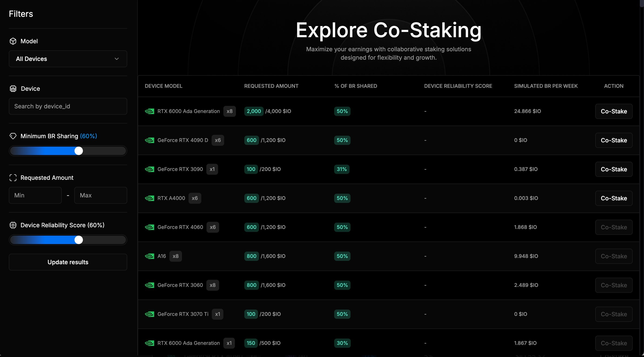Viewport: 644px width, 357px height.
Task: Focus the Search by device_id field
Action: click(x=68, y=106)
